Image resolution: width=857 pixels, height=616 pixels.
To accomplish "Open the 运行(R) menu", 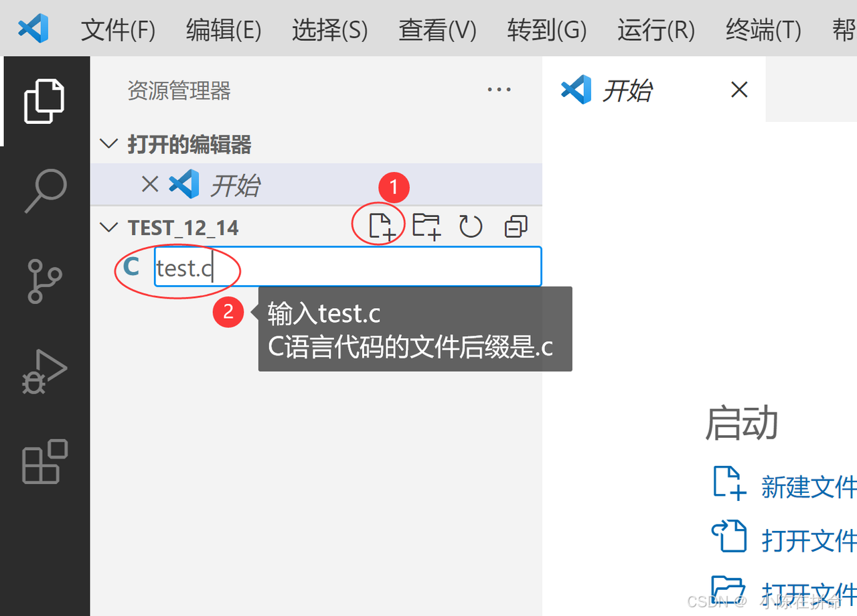I will (656, 30).
